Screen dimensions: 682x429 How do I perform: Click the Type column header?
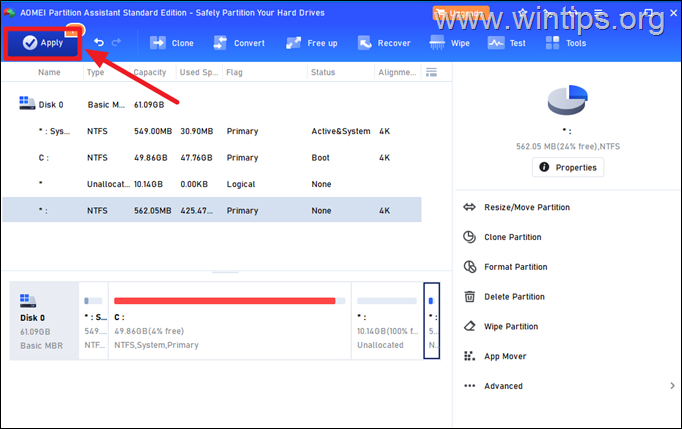click(x=95, y=72)
